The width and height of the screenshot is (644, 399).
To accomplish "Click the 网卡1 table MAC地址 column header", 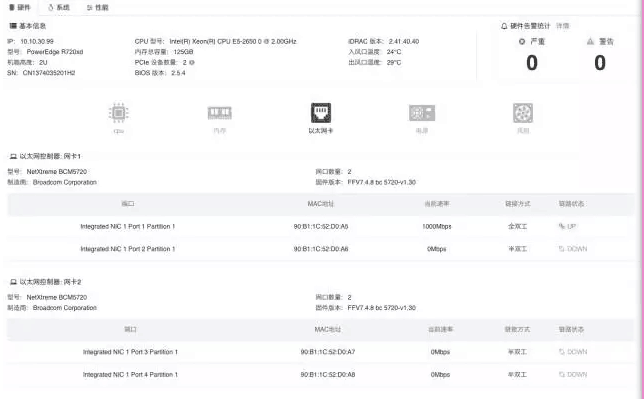I will click(x=321, y=204).
